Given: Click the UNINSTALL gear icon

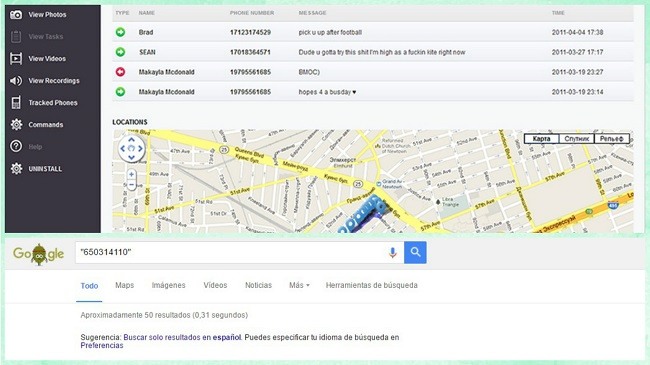Looking at the screenshot, I should coord(16,168).
